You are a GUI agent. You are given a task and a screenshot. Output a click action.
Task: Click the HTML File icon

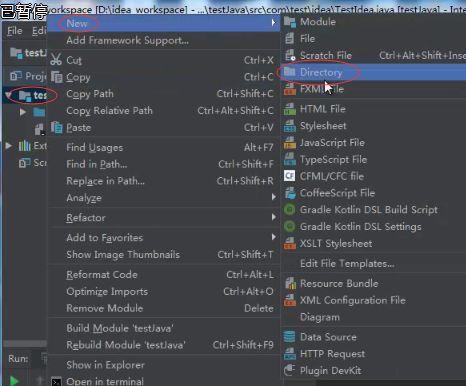tap(290, 109)
